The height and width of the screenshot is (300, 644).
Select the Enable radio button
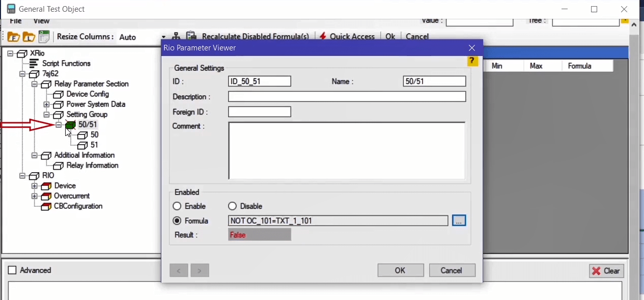177,206
